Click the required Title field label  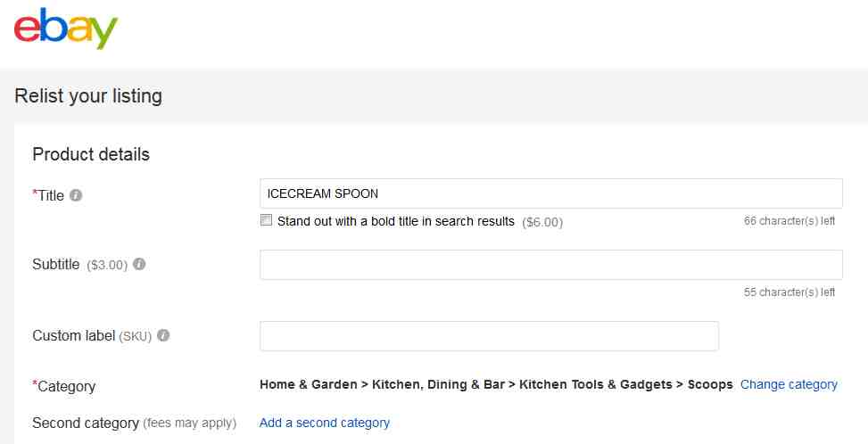point(48,195)
